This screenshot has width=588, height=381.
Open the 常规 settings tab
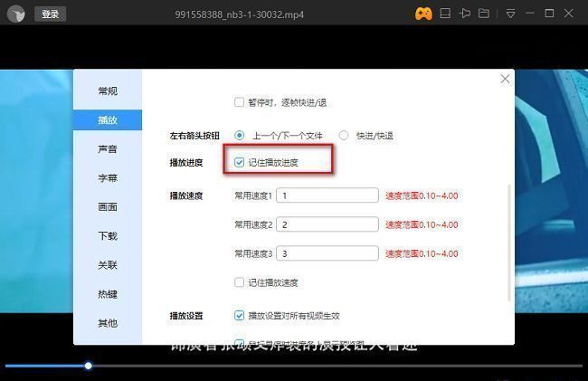108,91
